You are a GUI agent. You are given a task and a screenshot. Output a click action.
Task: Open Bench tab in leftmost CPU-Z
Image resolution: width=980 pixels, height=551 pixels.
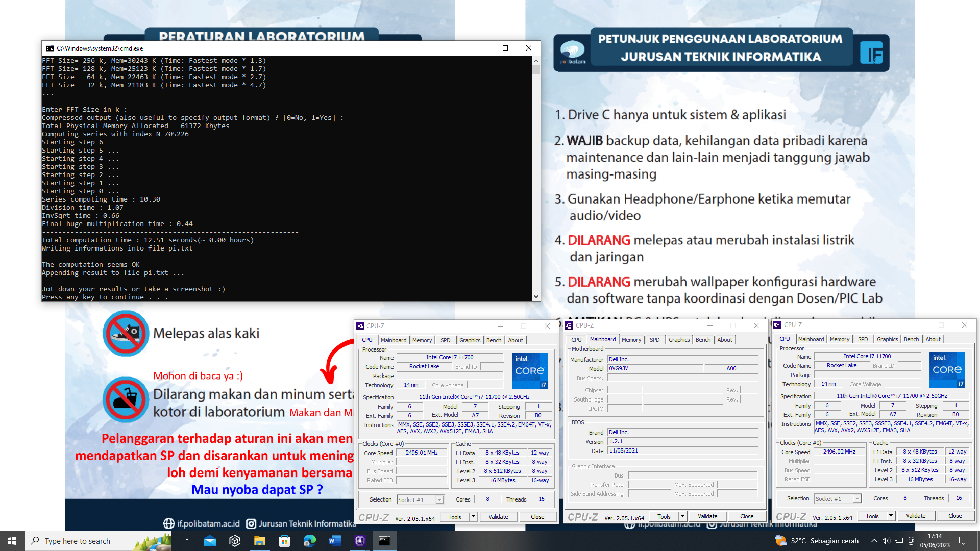coord(494,340)
